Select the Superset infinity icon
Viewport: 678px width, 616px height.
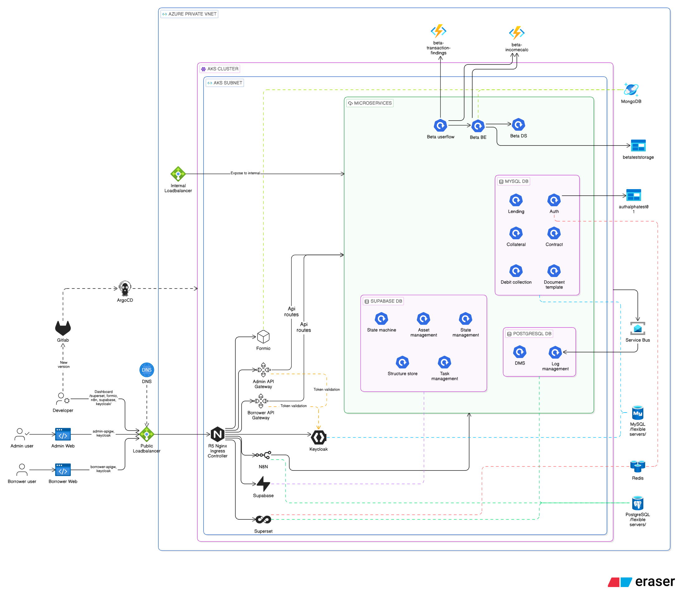(263, 519)
